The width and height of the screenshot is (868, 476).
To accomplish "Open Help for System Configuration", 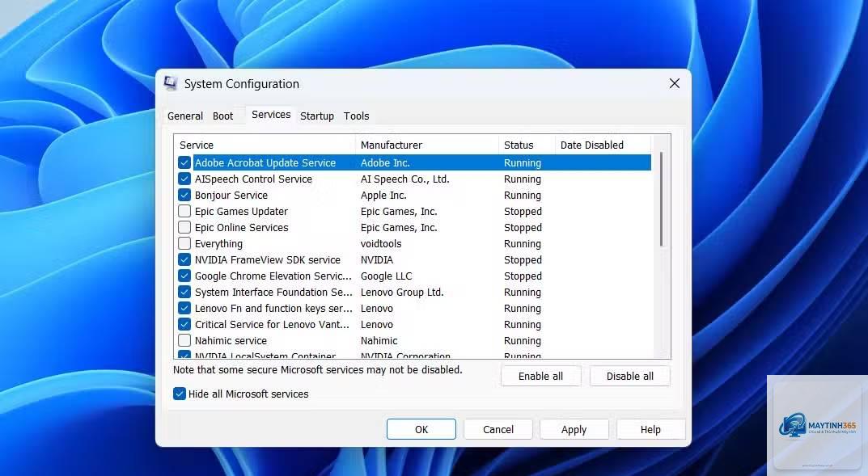I will pyautogui.click(x=650, y=429).
